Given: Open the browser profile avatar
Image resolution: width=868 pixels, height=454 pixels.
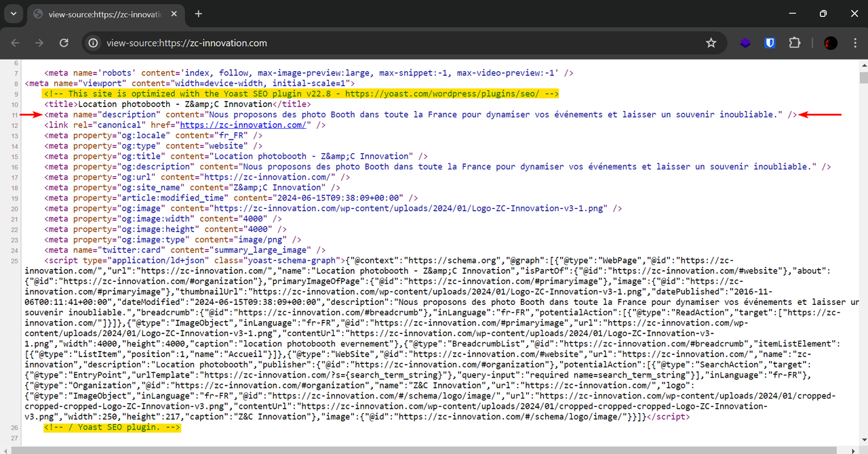Looking at the screenshot, I should (x=830, y=43).
